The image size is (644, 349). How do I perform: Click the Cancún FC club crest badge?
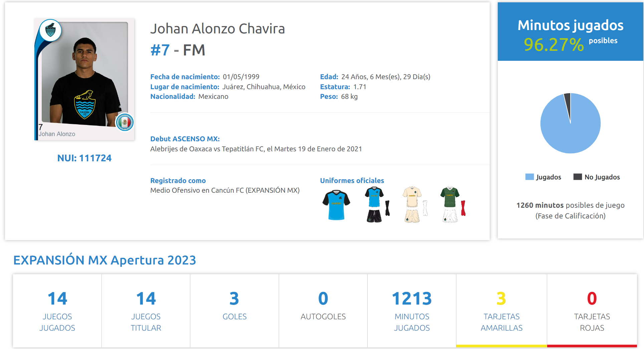(x=50, y=30)
